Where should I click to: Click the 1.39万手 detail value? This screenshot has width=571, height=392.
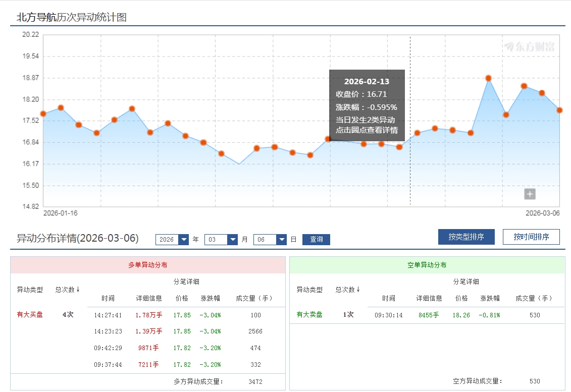(148, 331)
